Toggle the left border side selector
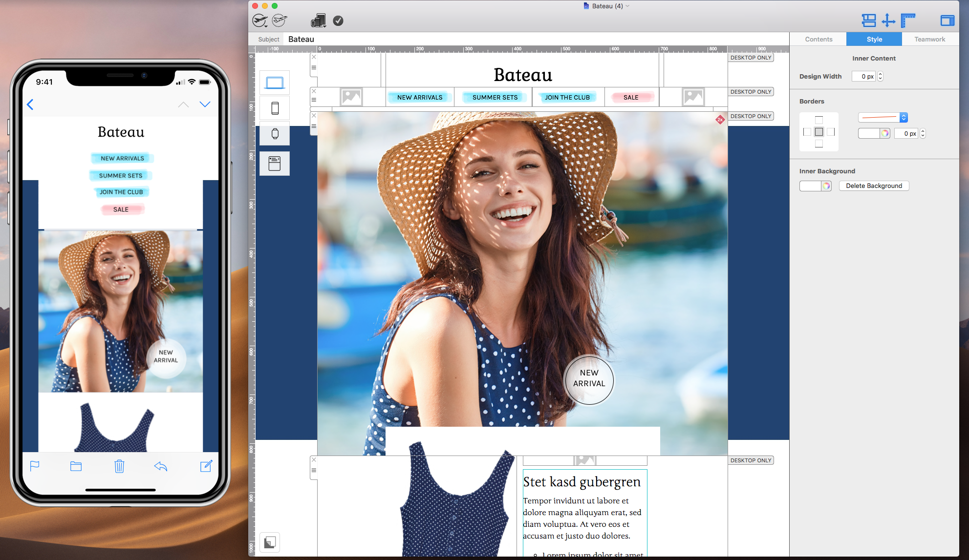The height and width of the screenshot is (560, 969). 807,132
